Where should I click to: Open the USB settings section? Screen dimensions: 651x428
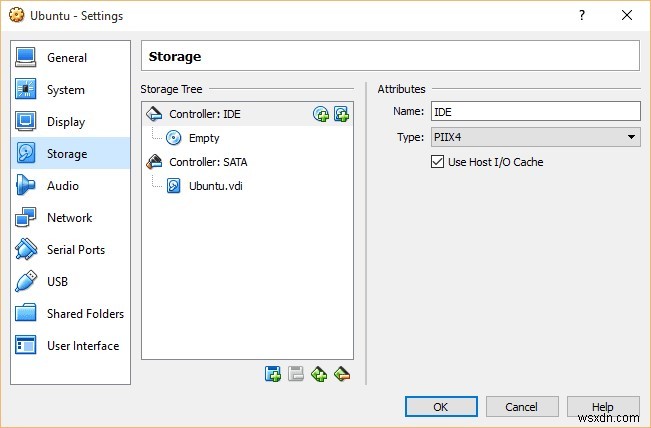(57, 282)
